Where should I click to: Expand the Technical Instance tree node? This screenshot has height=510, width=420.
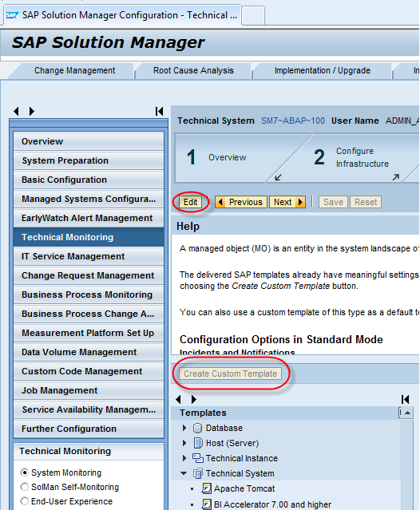[184, 458]
